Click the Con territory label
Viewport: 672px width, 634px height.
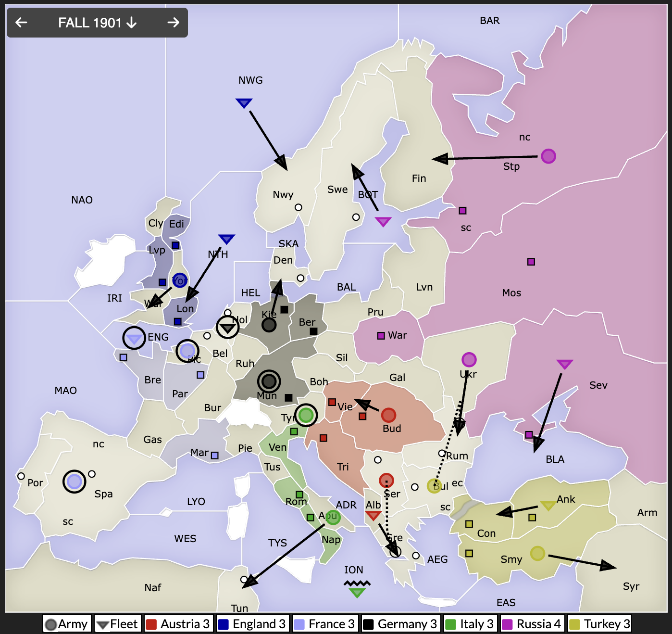(x=486, y=533)
